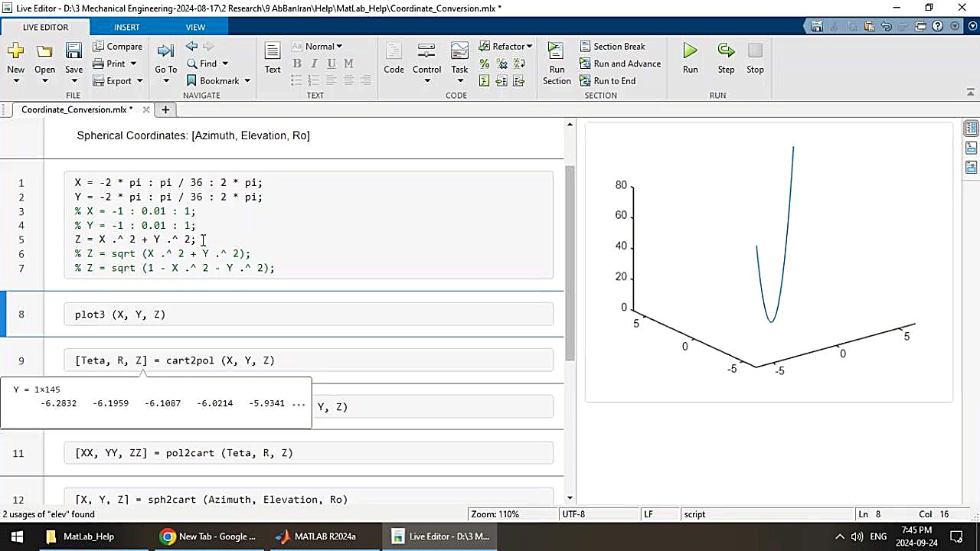Open Help question mark icon
Viewport: 980px width, 551px height.
pyautogui.click(x=938, y=26)
